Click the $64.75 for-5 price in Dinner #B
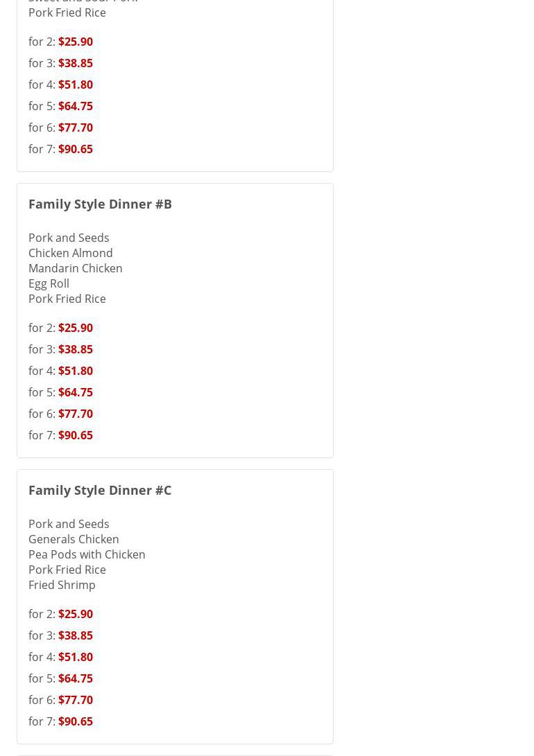The width and height of the screenshot is (534, 756). [76, 392]
